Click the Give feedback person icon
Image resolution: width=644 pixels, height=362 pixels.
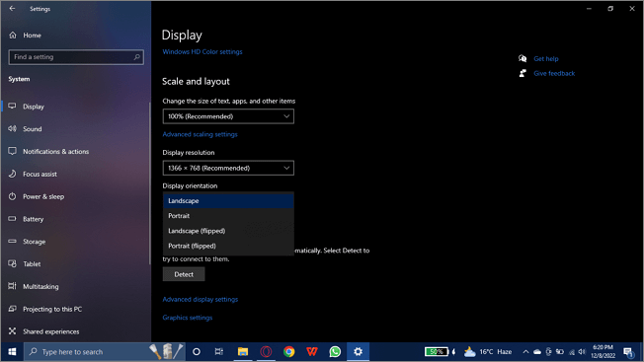[x=523, y=73]
